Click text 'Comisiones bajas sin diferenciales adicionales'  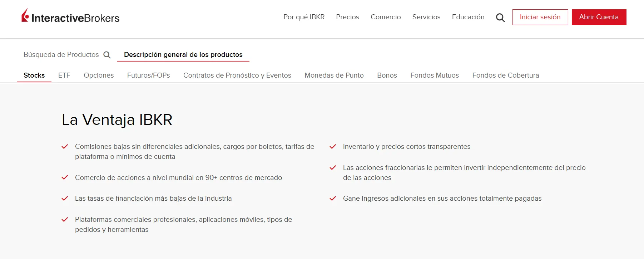click(x=148, y=147)
